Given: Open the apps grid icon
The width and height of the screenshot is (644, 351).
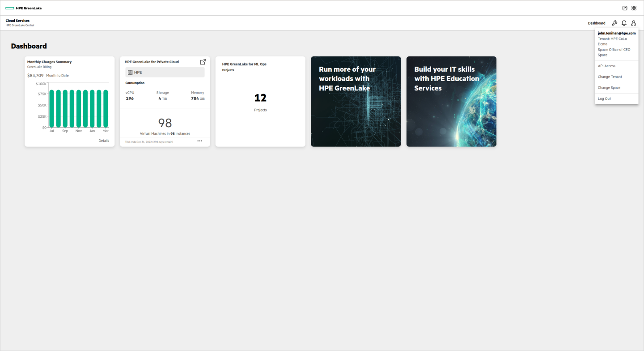Looking at the screenshot, I should pyautogui.click(x=634, y=8).
